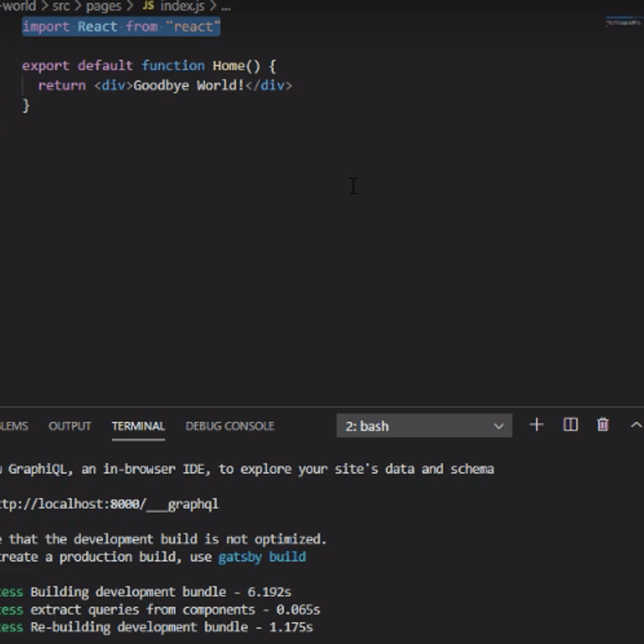Click the 'src' breadcrumb segment
Viewport: 644px width, 644px height.
61,6
